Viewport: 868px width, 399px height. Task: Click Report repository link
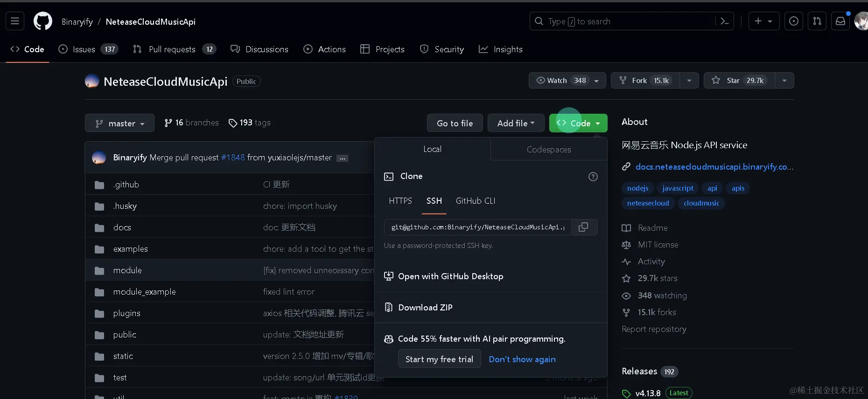click(x=654, y=329)
